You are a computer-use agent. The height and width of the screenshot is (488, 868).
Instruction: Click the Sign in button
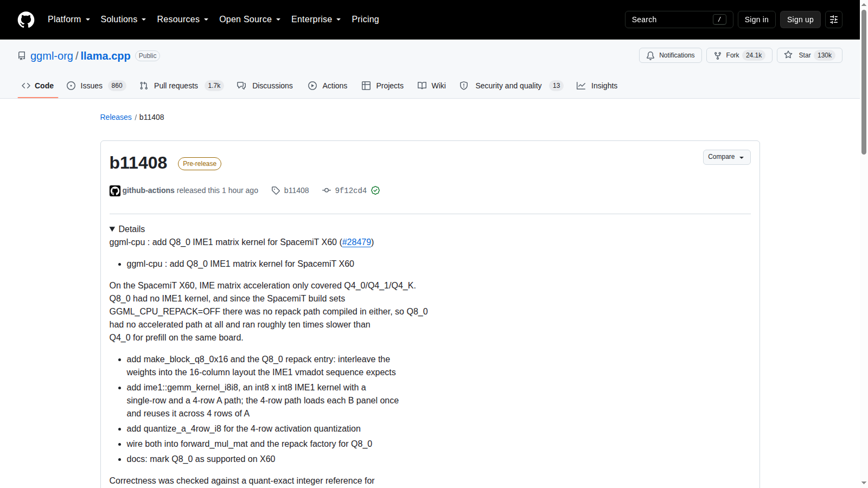click(757, 20)
